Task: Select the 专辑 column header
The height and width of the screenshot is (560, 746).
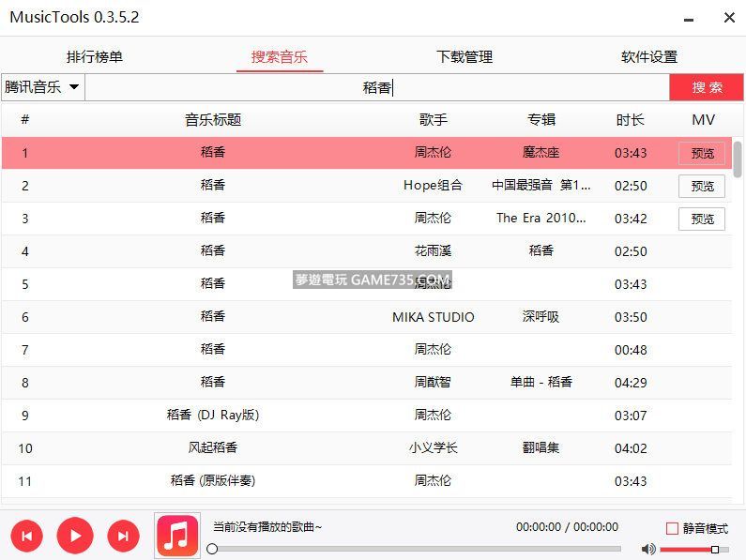Action: pos(540,120)
